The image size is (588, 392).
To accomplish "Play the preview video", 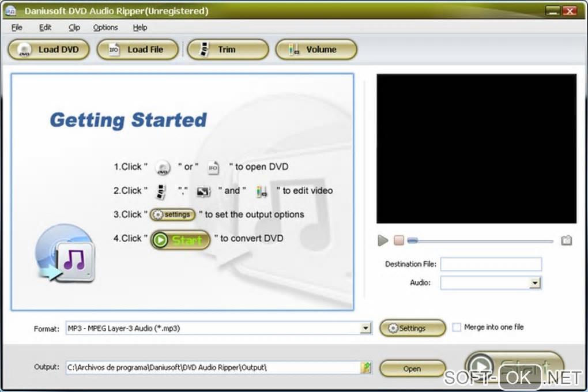I will 383,240.
